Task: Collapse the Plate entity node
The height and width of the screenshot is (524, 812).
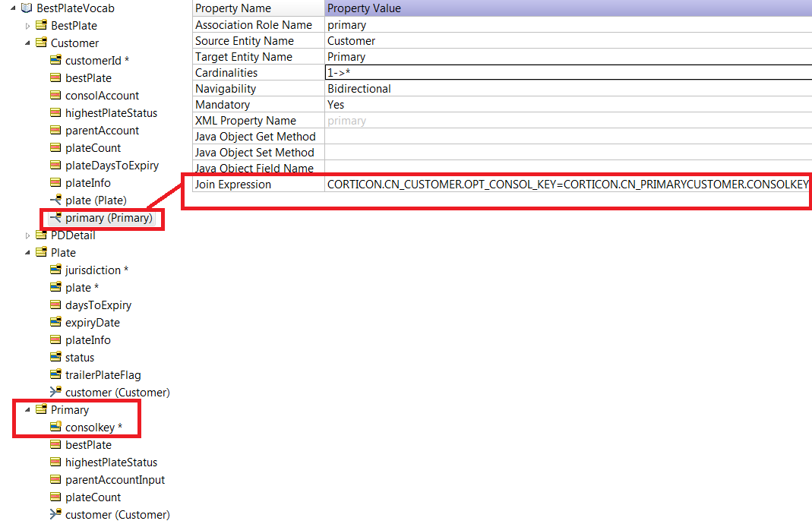Action: tap(27, 253)
